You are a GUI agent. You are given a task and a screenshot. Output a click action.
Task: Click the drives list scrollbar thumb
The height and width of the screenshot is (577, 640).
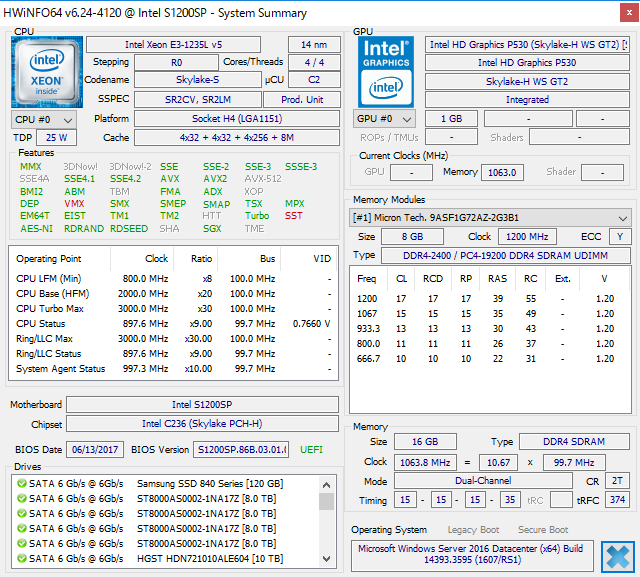point(326,502)
